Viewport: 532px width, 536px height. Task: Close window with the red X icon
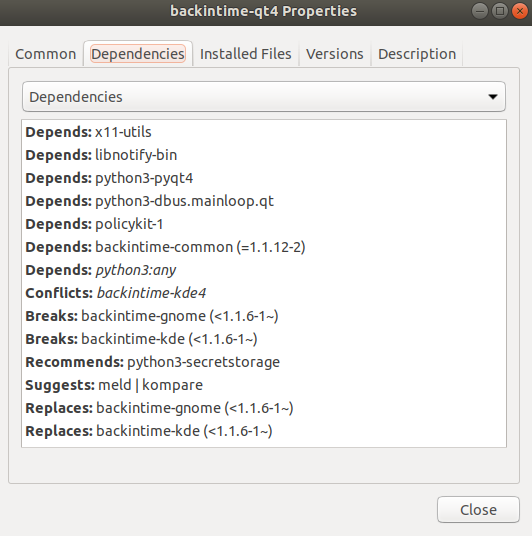click(x=520, y=11)
